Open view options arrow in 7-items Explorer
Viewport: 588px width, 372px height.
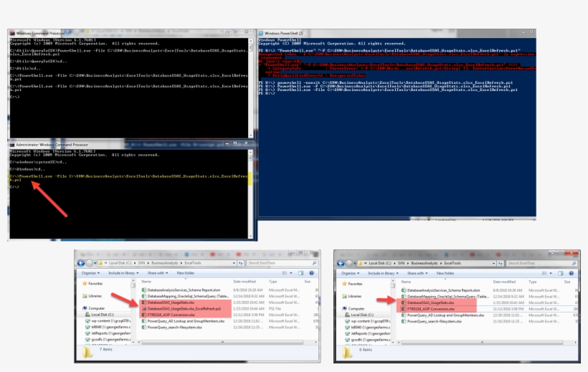291,273
